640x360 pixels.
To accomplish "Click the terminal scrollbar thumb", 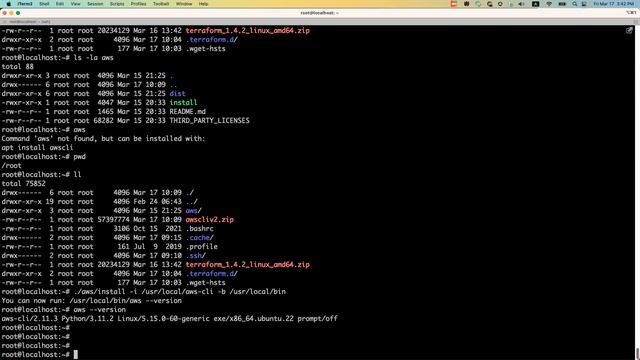I will [637, 353].
